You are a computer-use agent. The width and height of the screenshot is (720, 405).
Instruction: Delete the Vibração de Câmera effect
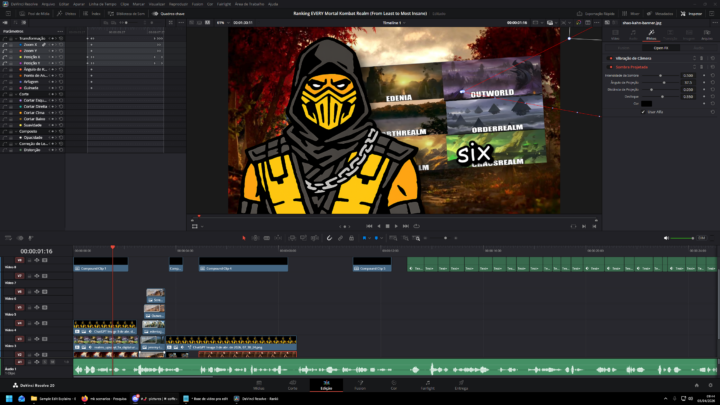702,58
